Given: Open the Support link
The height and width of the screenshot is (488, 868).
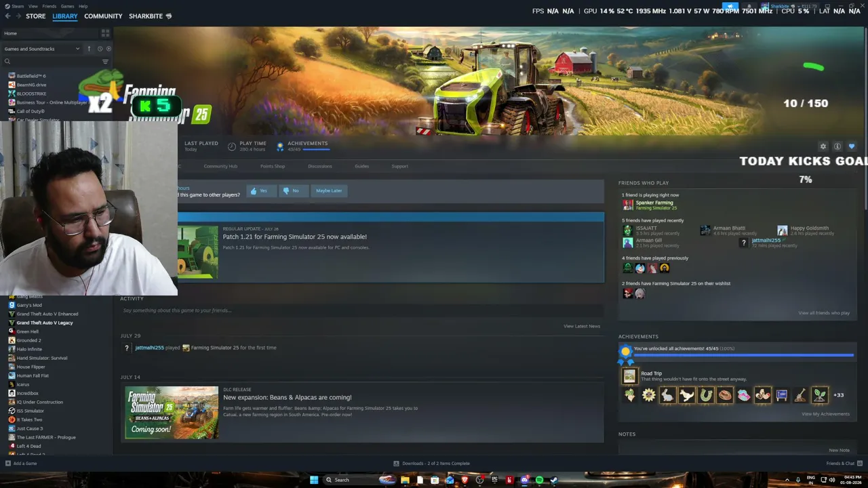Looking at the screenshot, I should 400,166.
